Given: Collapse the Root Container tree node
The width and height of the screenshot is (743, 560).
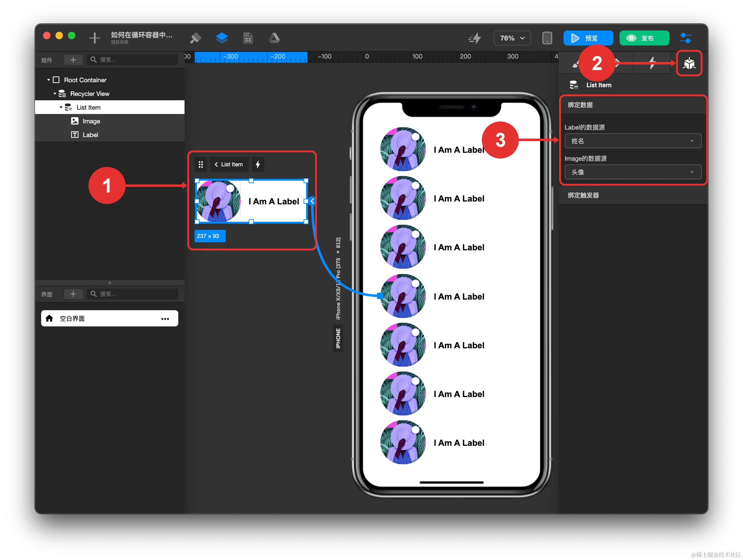Looking at the screenshot, I should 48,80.
